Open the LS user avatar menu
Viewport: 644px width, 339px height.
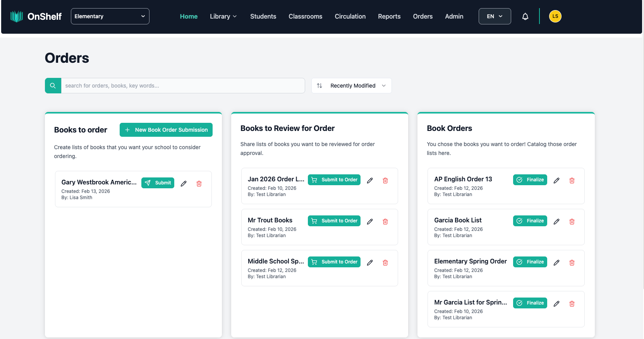tap(555, 16)
